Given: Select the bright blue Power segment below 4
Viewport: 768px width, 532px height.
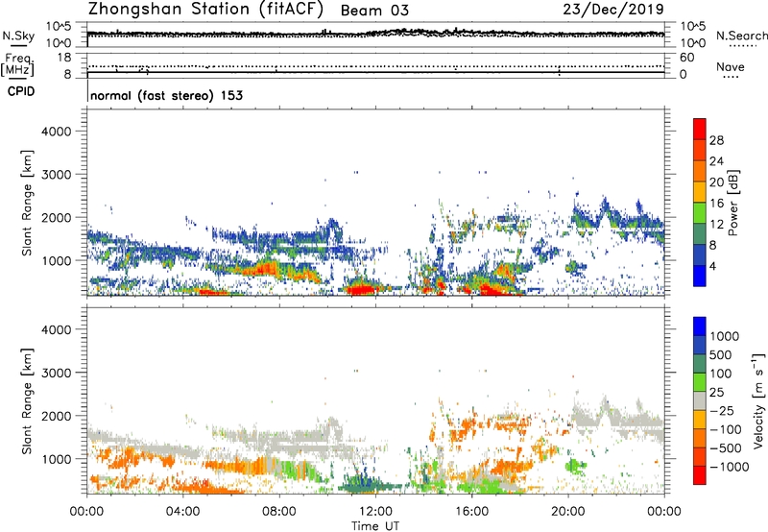Looking at the screenshot, I should tap(700, 276).
